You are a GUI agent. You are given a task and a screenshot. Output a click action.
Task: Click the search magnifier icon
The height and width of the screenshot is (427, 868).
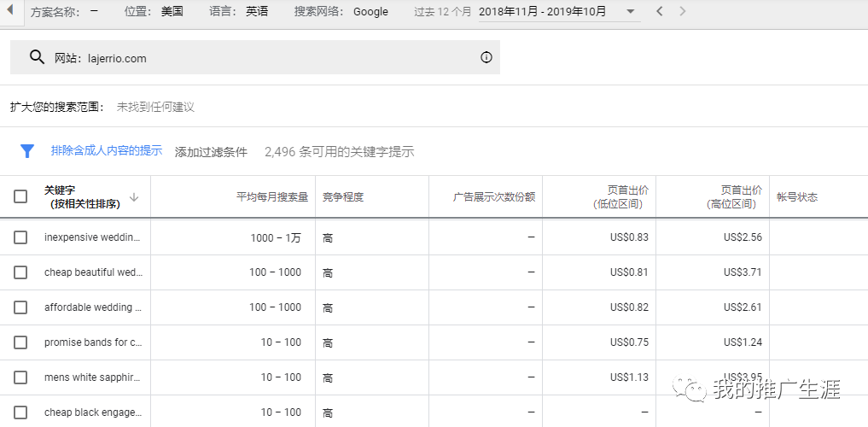coord(37,57)
